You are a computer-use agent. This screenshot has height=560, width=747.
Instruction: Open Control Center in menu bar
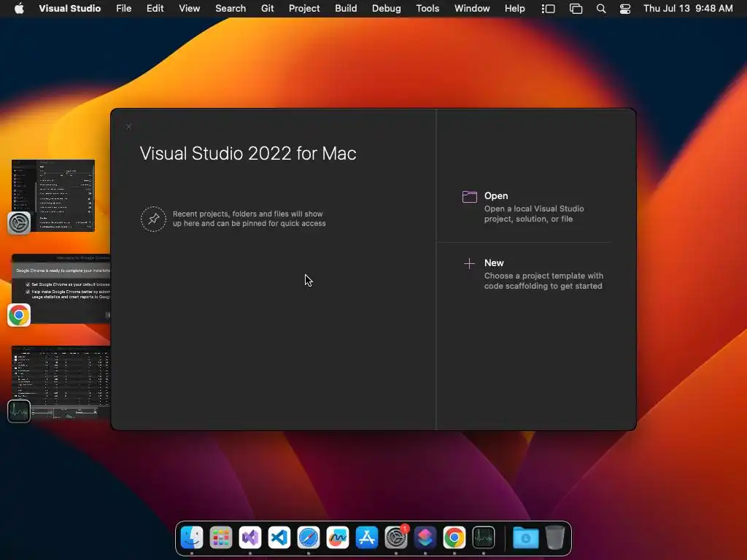(x=625, y=9)
